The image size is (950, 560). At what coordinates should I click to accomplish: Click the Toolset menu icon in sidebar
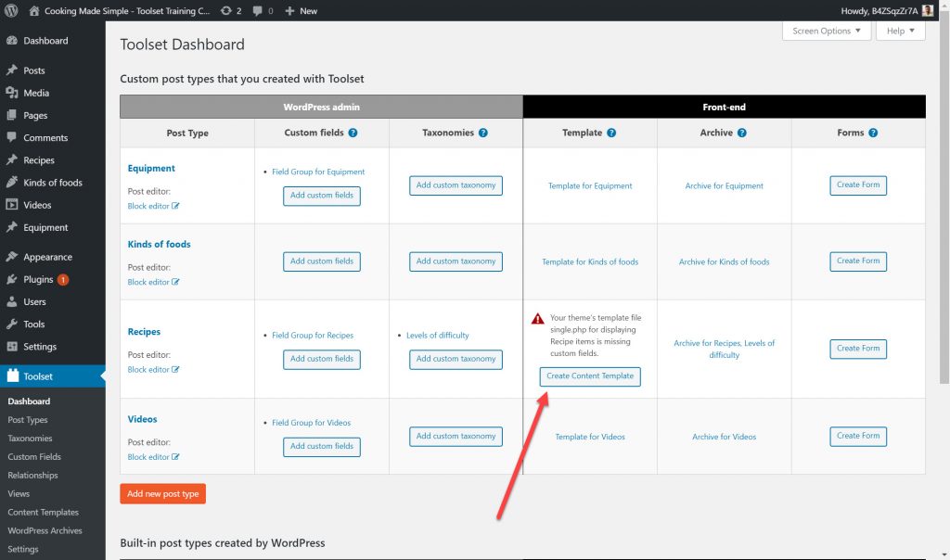coord(12,375)
